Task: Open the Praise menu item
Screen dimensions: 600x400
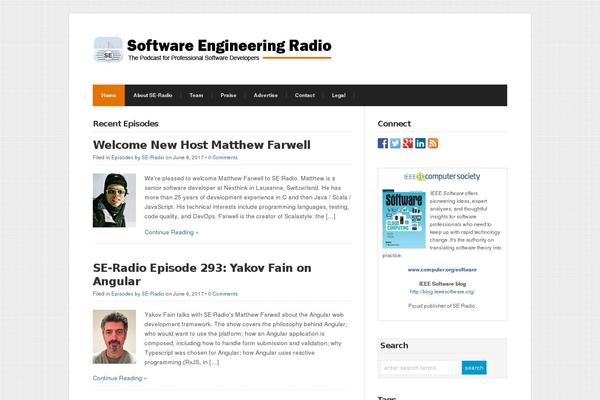Action: pos(228,95)
